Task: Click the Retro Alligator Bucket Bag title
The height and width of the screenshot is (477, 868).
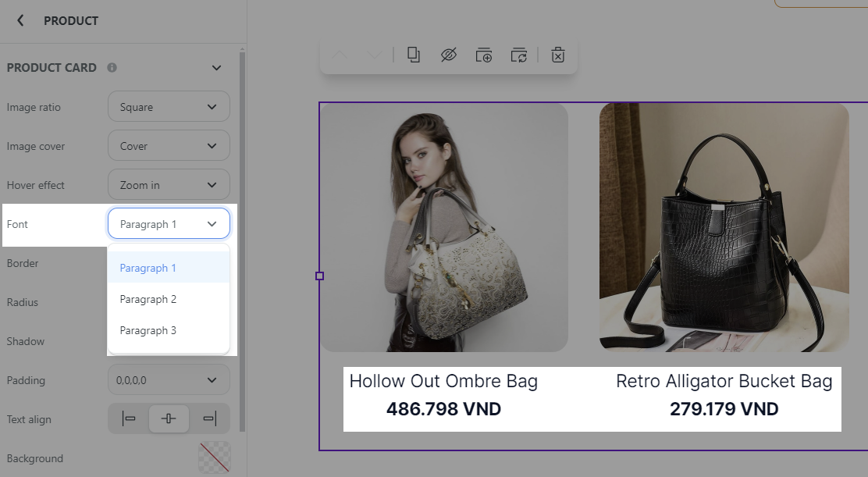Action: pyautogui.click(x=724, y=381)
